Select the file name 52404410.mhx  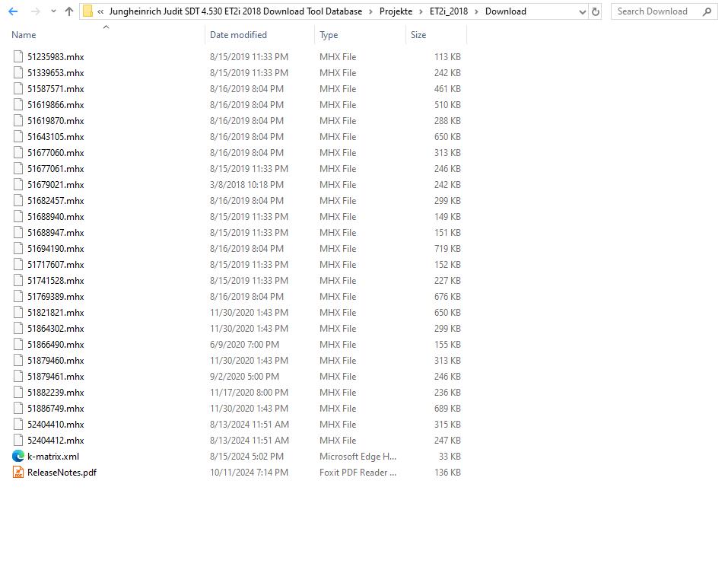click(x=56, y=424)
